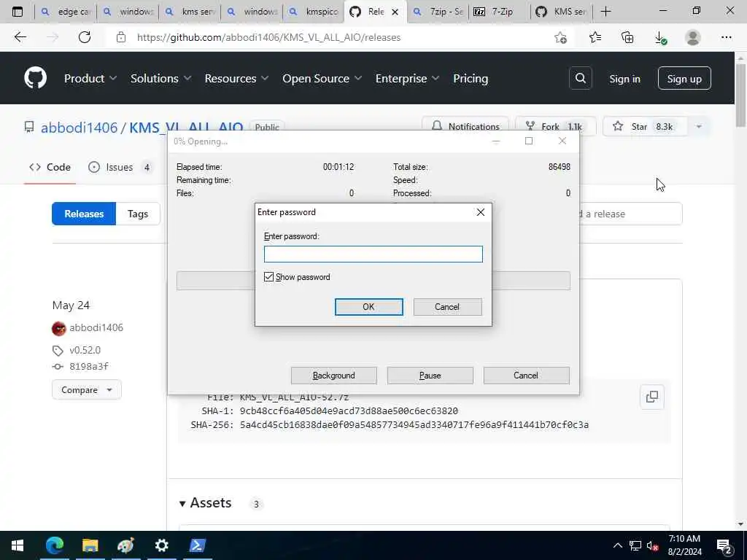The image size is (747, 560).
Task: Open abbodi1406 author profile link
Action: [96, 327]
